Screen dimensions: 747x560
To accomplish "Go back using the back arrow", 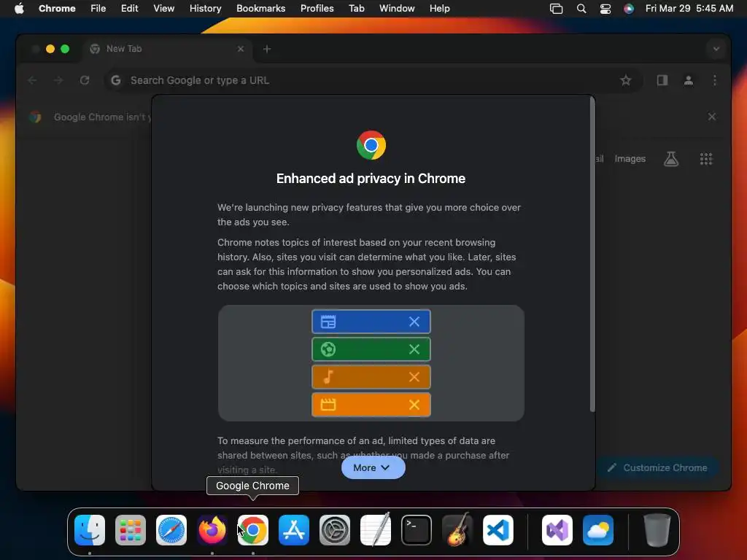I will pyautogui.click(x=32, y=80).
